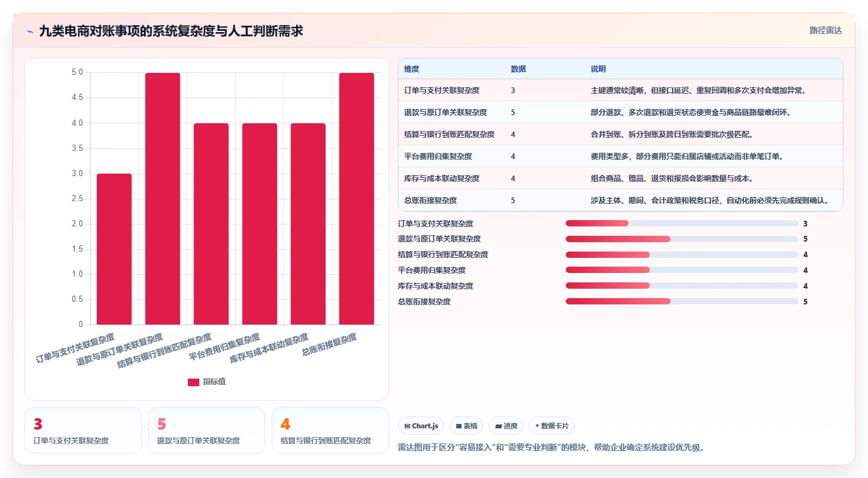Click the value 5 beside the 总账衔接 progress bar
868x478 pixels.
click(805, 301)
